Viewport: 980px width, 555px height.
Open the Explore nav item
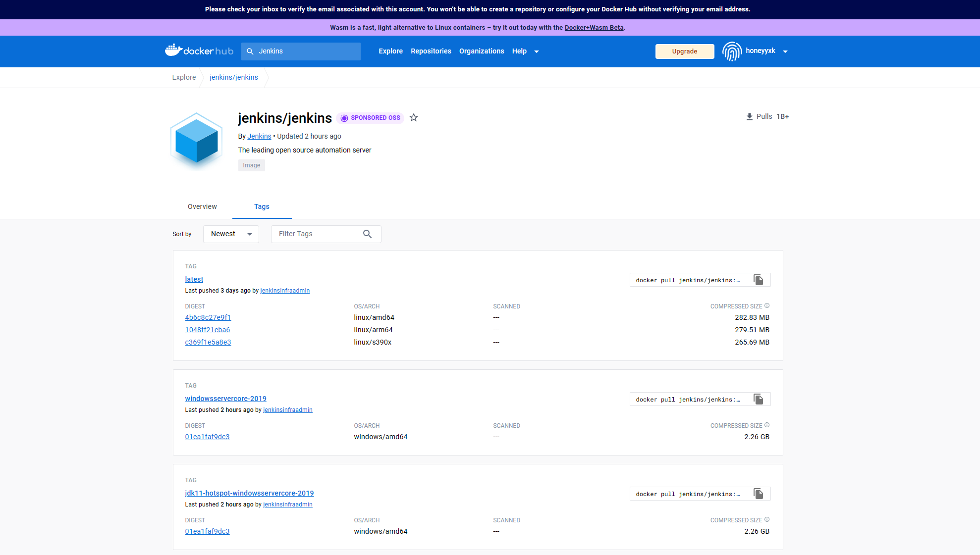point(391,51)
